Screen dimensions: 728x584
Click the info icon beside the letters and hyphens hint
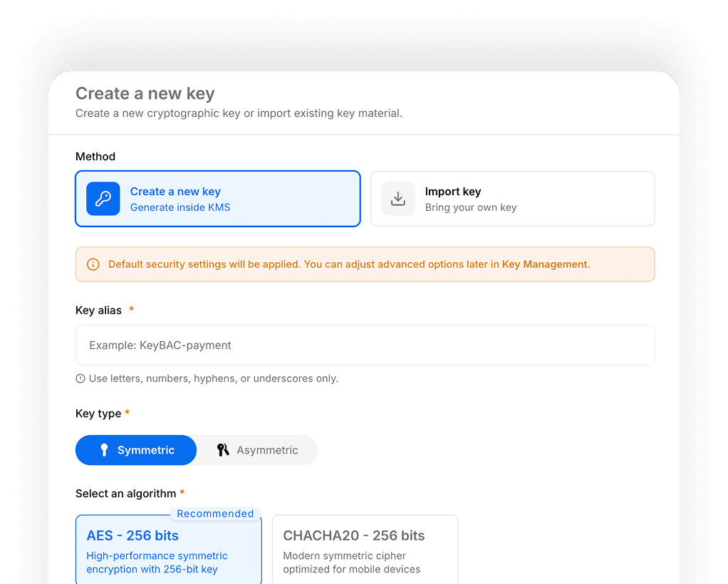pos(80,379)
